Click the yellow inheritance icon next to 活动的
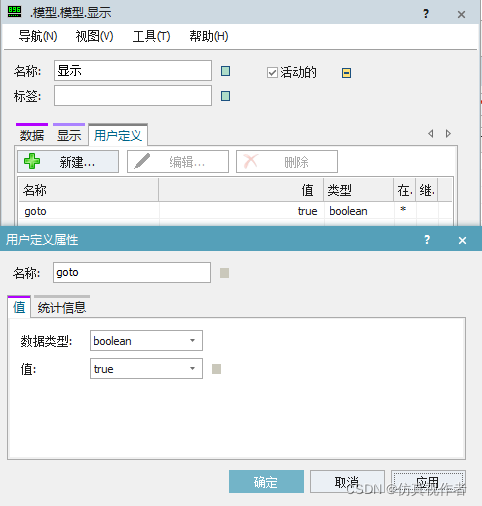 point(346,73)
